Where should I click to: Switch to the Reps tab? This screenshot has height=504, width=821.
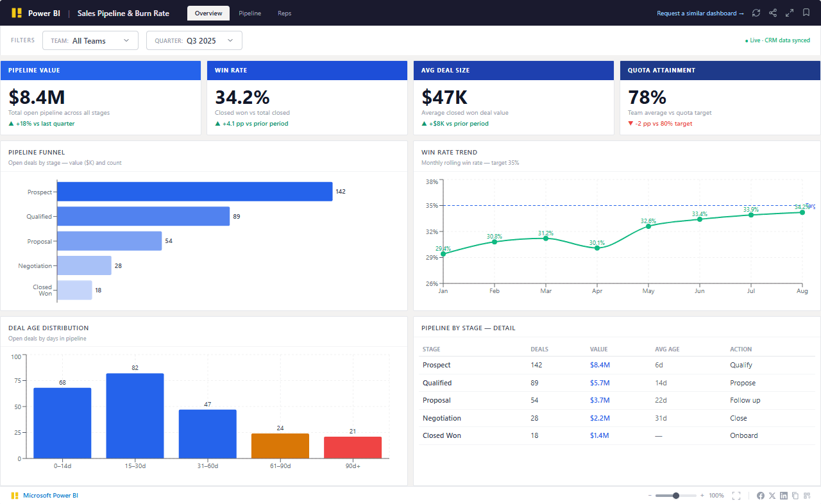[x=284, y=13]
